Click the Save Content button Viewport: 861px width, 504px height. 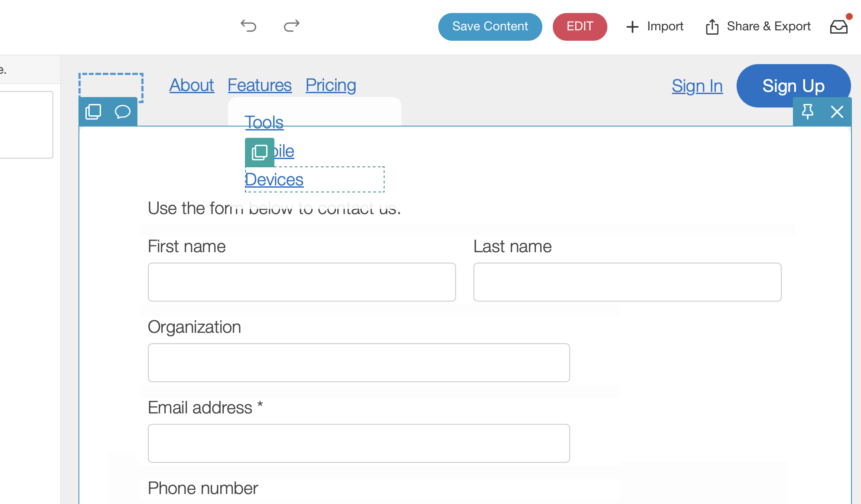coord(490,26)
